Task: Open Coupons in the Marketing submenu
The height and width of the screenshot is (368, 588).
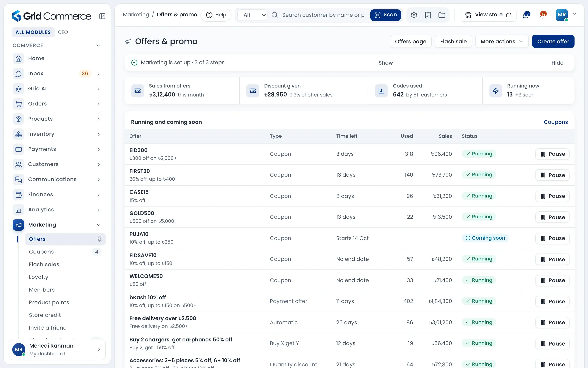Action: [x=65, y=252]
